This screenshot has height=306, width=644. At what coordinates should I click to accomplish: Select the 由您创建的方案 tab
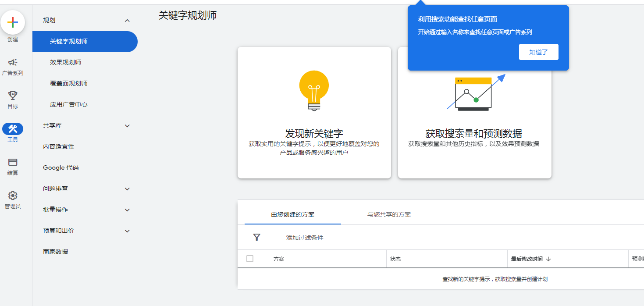click(292, 214)
